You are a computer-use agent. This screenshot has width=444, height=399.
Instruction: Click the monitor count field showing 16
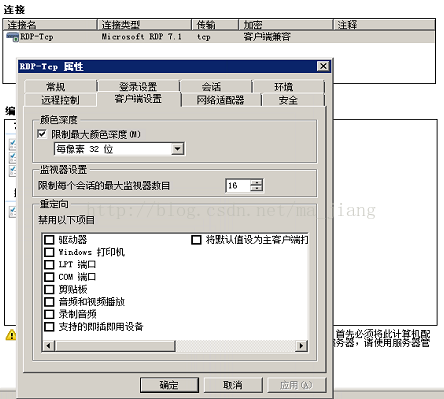coord(238,186)
